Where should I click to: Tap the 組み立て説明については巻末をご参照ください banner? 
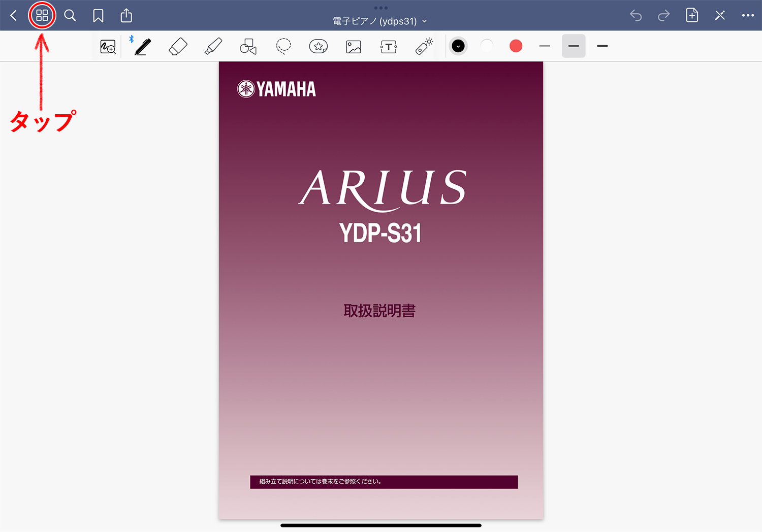(x=384, y=482)
